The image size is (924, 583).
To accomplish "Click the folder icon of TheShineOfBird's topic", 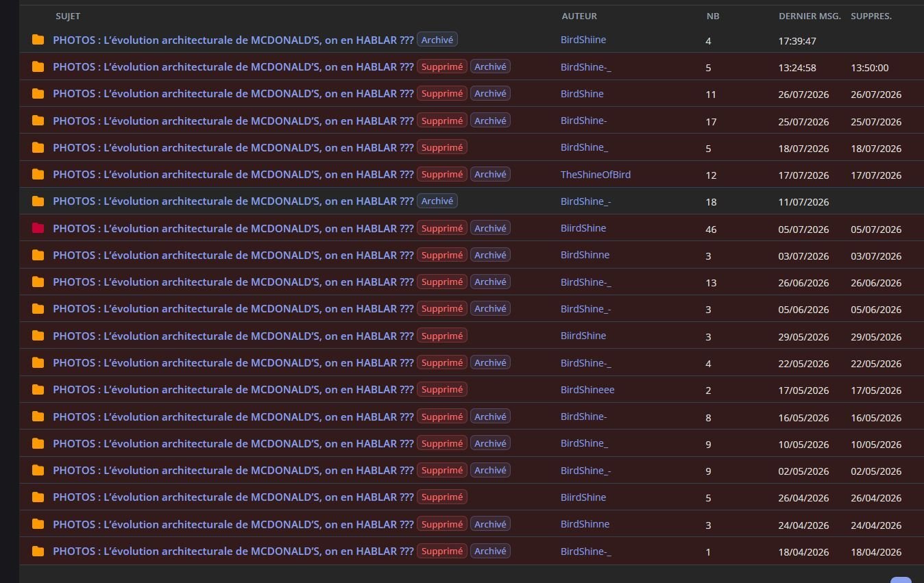I will tap(38, 174).
